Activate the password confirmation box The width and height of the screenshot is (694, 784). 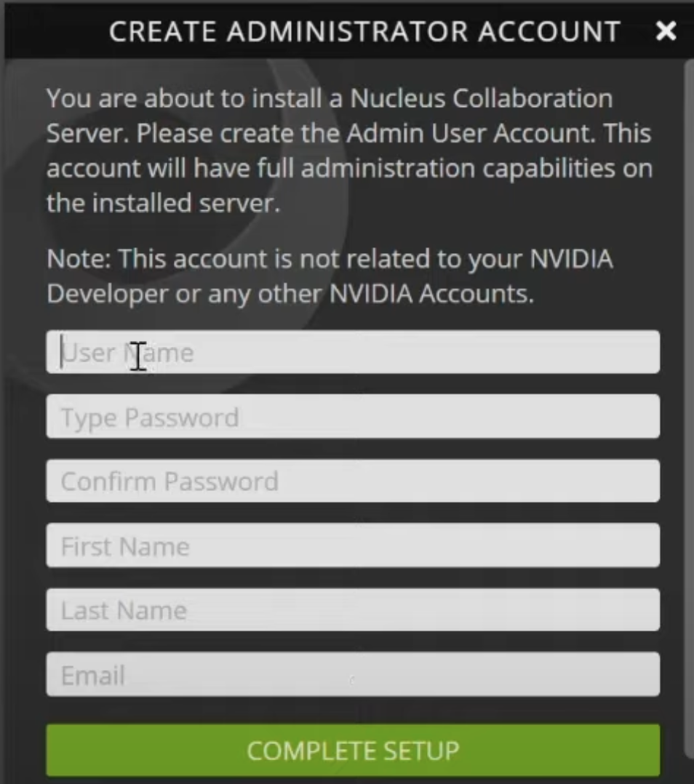pos(353,481)
